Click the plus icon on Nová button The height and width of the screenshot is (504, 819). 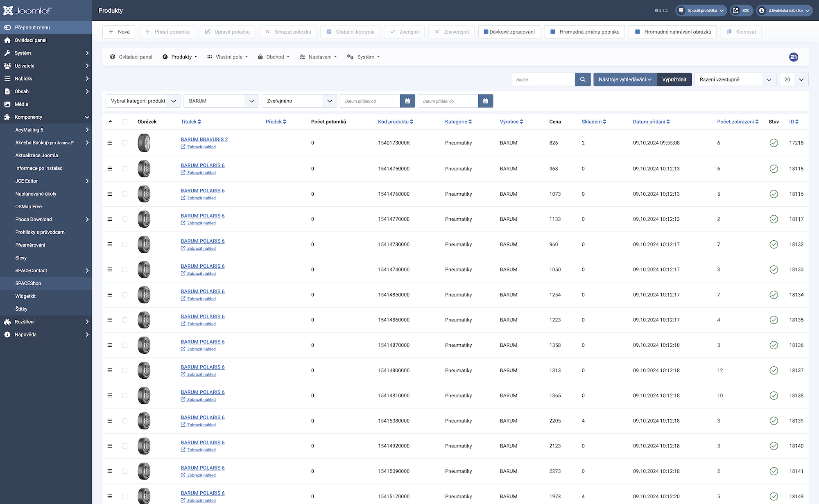(111, 32)
